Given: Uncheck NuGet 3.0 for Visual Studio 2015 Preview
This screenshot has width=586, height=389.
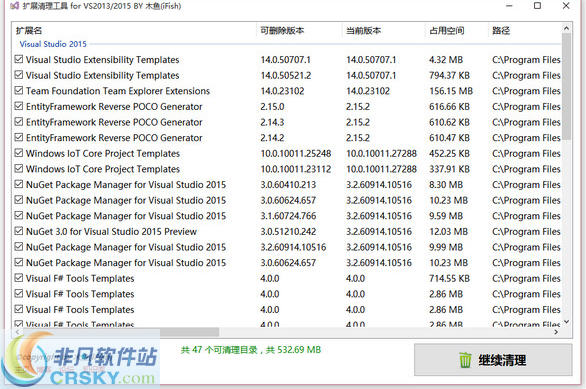Looking at the screenshot, I should (x=19, y=231).
